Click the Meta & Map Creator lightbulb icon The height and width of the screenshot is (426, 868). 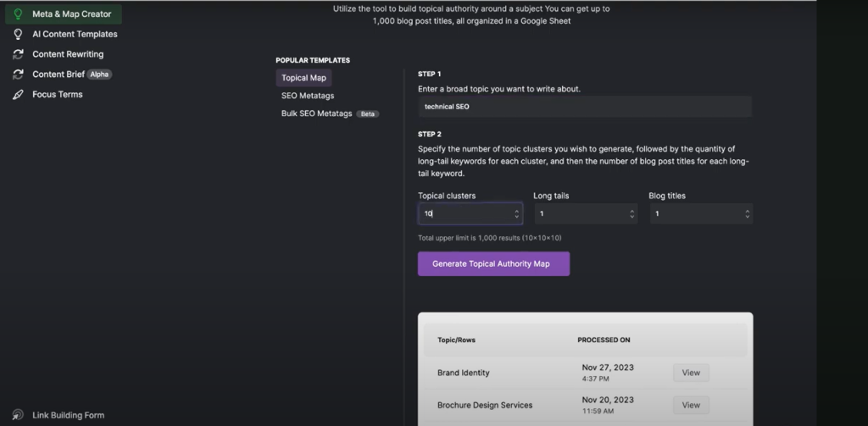[18, 14]
